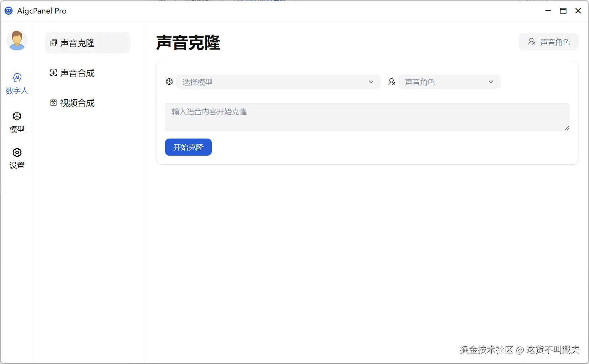Click the person icon beside 声音角色 dropdown
Screen dimensions: 589x364
click(392, 82)
